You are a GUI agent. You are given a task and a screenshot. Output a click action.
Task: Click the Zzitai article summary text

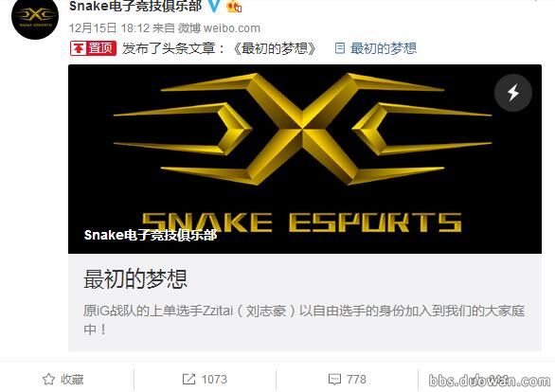[304, 320]
